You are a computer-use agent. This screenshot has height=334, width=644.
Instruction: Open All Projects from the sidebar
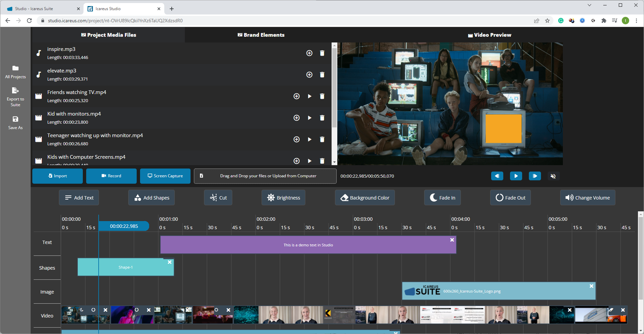(15, 72)
